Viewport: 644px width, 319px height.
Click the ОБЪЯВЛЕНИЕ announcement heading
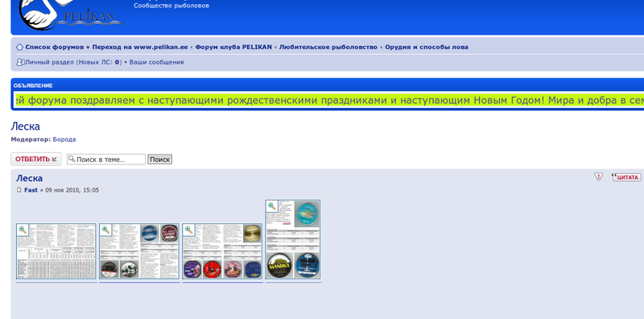coord(33,85)
